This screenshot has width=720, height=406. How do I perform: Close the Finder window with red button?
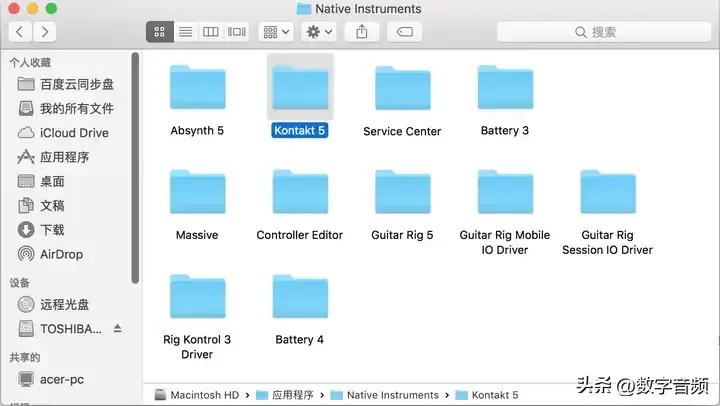13,8
